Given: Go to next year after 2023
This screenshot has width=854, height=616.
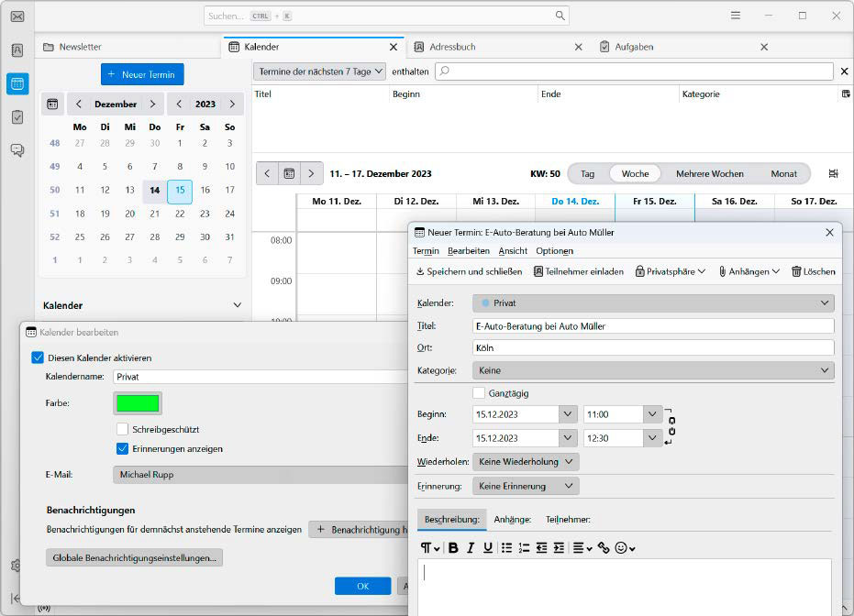Looking at the screenshot, I should coord(233,104).
